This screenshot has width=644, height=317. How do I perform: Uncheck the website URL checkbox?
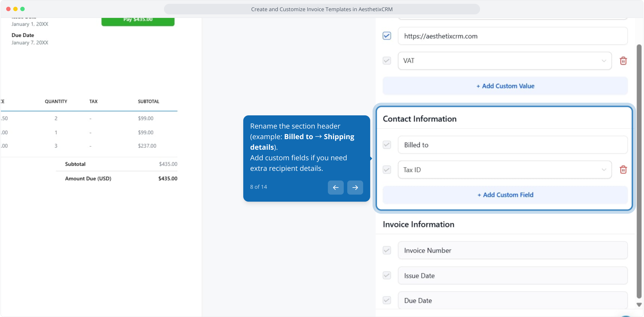tap(387, 36)
